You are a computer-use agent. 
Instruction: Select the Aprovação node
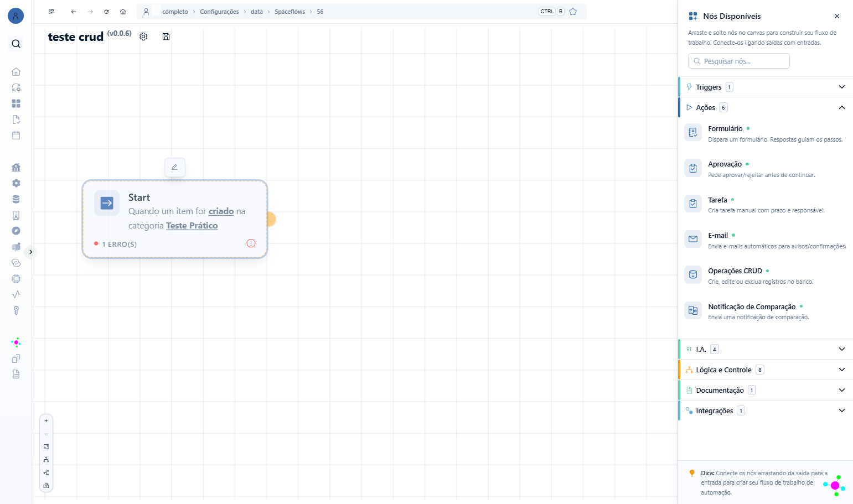click(x=766, y=169)
